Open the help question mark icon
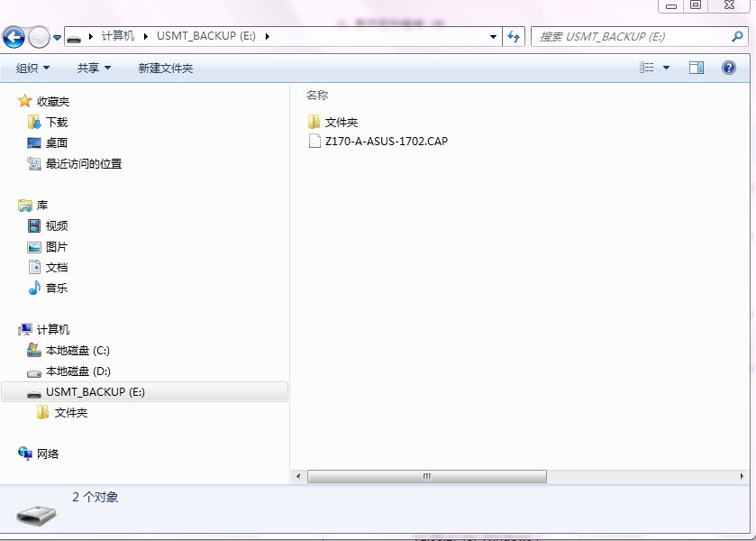 coord(728,68)
